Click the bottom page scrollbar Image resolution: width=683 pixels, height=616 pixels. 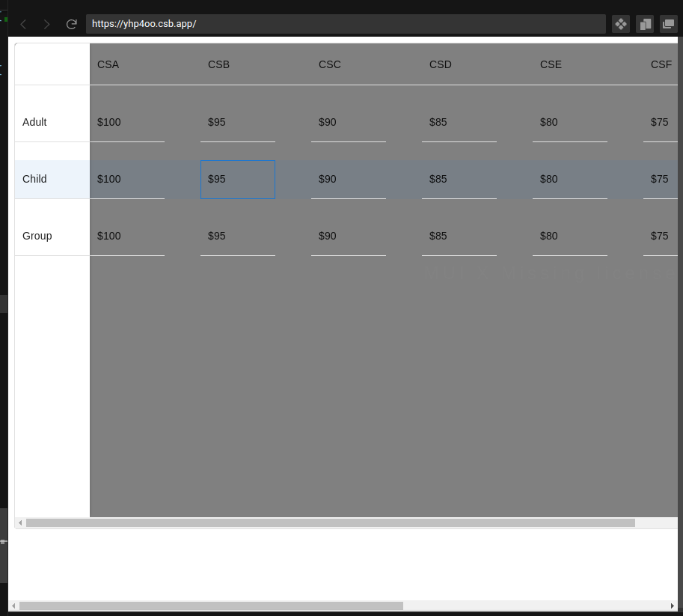click(209, 606)
